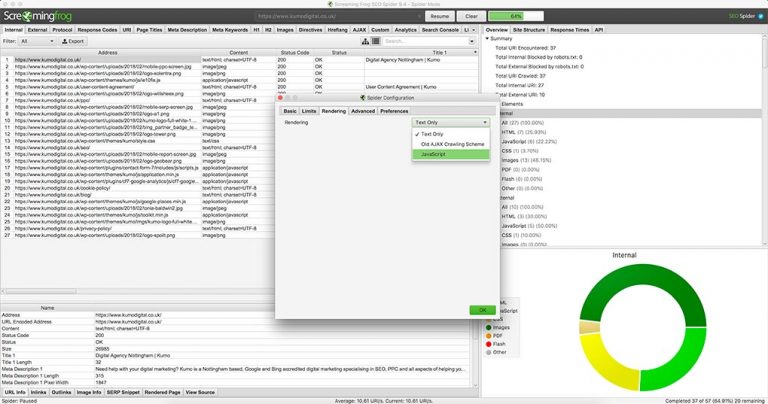Open the Advanced configuration tab

(363, 111)
